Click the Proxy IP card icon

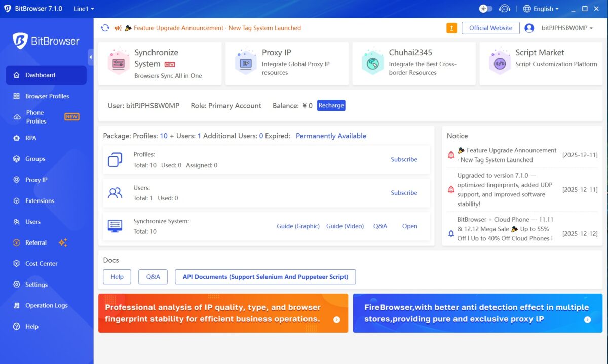(246, 63)
